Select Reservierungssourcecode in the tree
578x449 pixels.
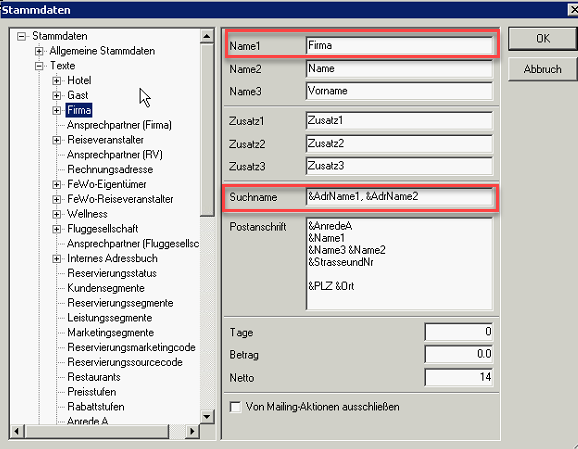[125, 362]
